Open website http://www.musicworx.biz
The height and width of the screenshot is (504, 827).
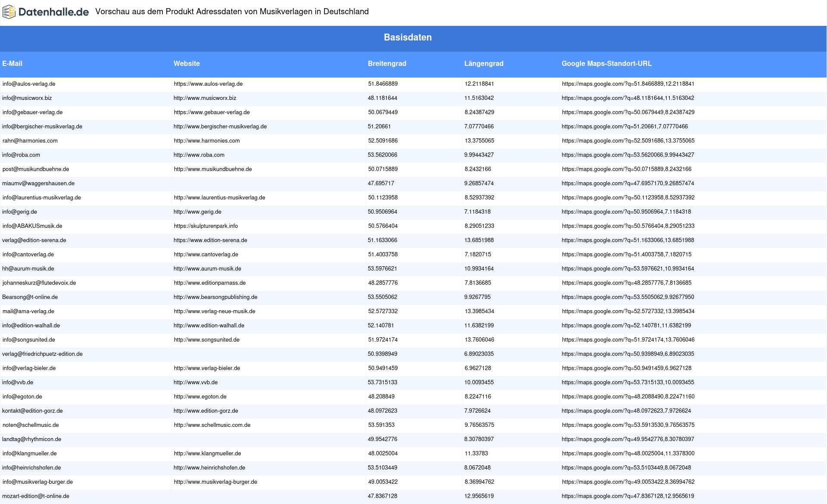point(205,98)
